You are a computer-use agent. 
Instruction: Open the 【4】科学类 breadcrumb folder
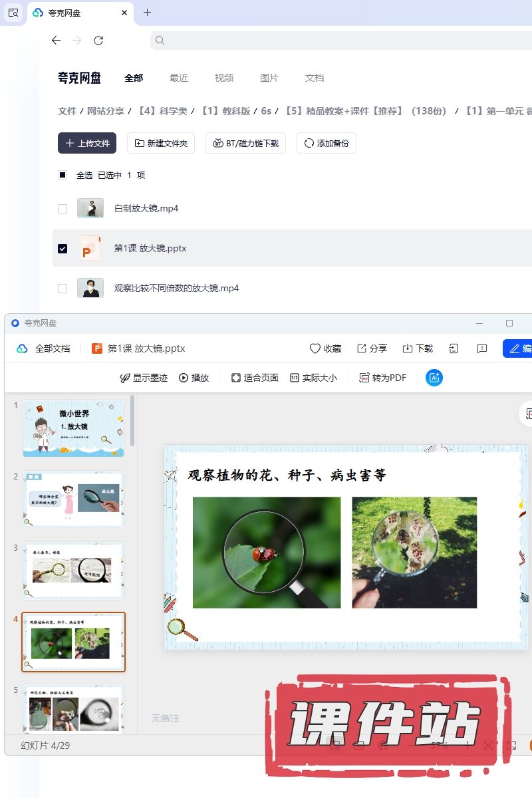[x=163, y=111]
